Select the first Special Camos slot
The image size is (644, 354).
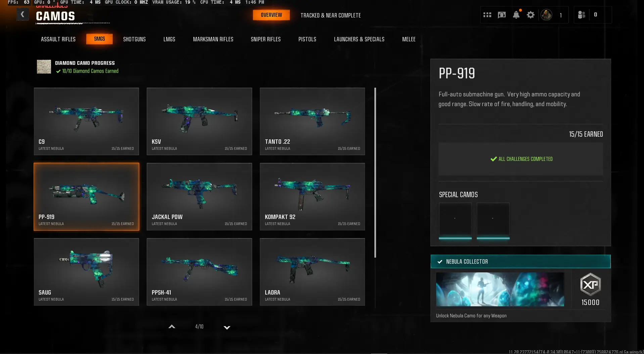(x=455, y=220)
